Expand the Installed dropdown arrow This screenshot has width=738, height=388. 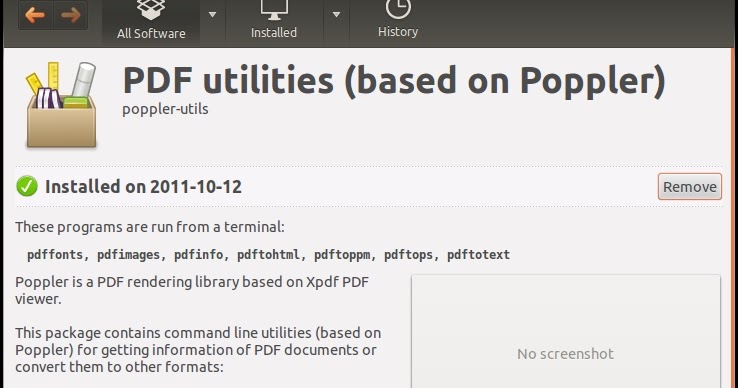click(x=336, y=15)
